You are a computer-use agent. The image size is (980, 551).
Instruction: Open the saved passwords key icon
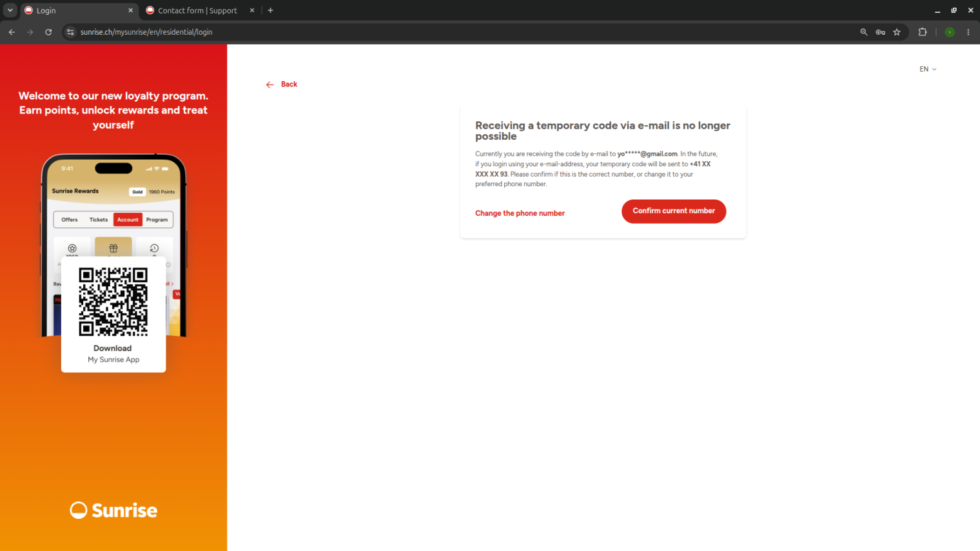(x=880, y=32)
